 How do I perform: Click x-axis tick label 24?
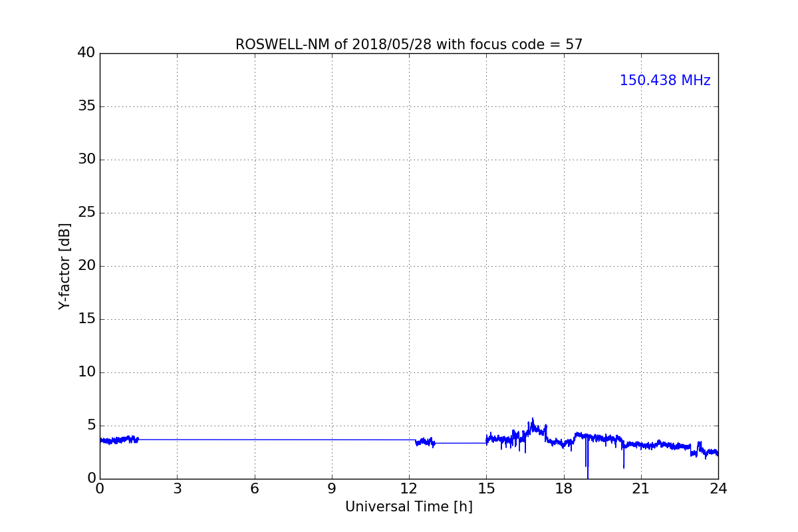pos(718,489)
